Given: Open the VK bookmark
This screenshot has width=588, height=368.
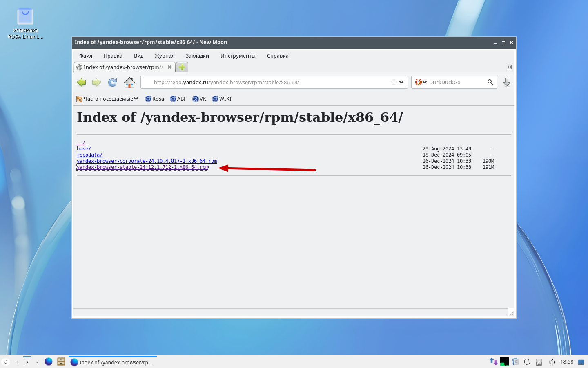Looking at the screenshot, I should [x=199, y=99].
